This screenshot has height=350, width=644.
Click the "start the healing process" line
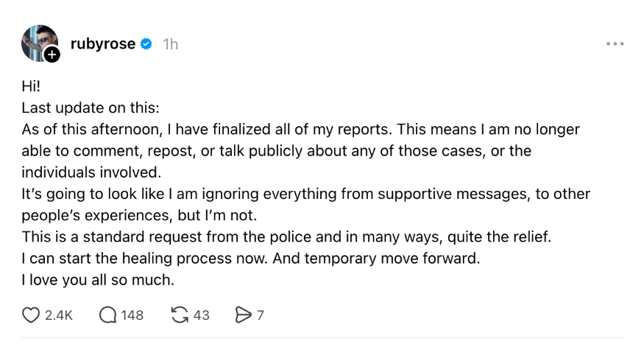tap(250, 259)
